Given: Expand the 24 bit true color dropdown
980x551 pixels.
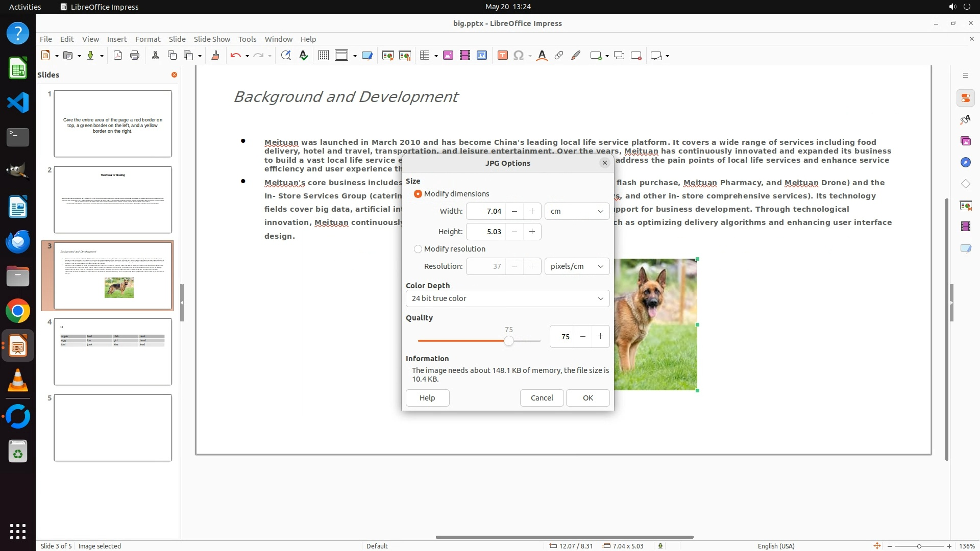Looking at the screenshot, I should [507, 298].
